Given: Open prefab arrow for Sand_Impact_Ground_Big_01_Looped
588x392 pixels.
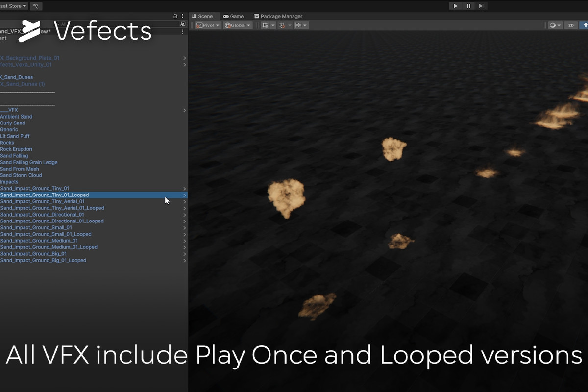Looking at the screenshot, I should pos(185,260).
